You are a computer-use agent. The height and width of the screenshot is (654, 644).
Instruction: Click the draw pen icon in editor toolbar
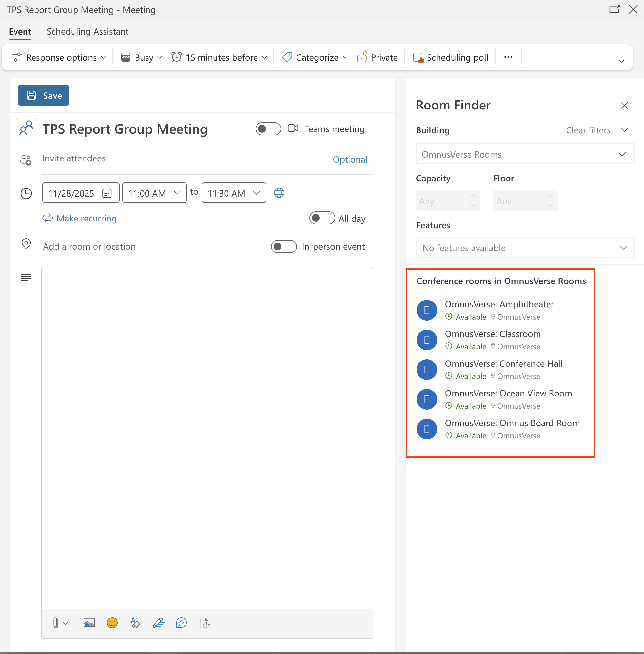click(x=158, y=623)
